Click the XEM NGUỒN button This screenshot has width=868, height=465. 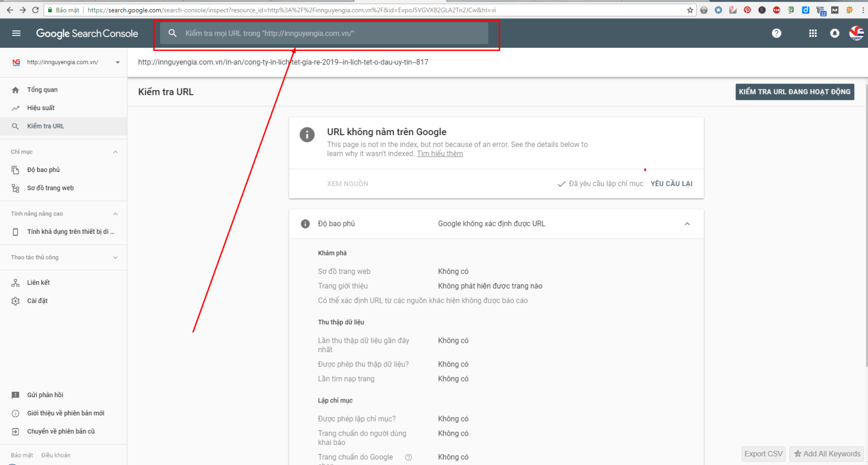[x=348, y=184]
